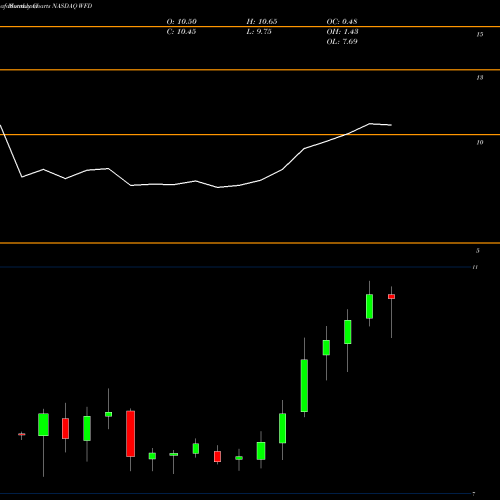Click the OL: 7.69 reading
The width and height of the screenshot is (500, 500).
pyautogui.click(x=342, y=42)
